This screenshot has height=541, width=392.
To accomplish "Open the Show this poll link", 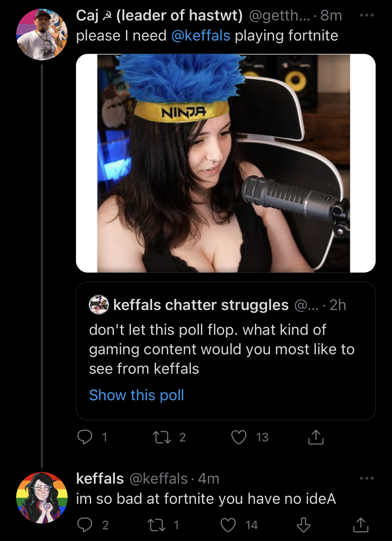I will pyautogui.click(x=137, y=395).
